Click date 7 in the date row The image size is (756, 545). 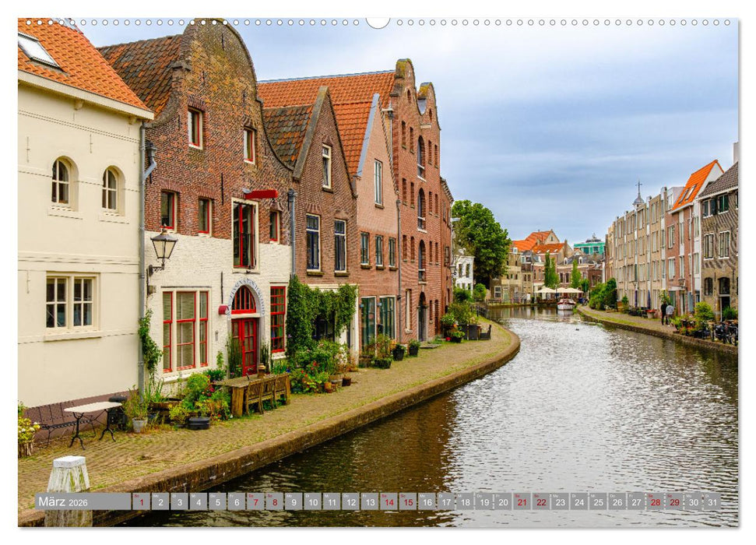point(256,503)
